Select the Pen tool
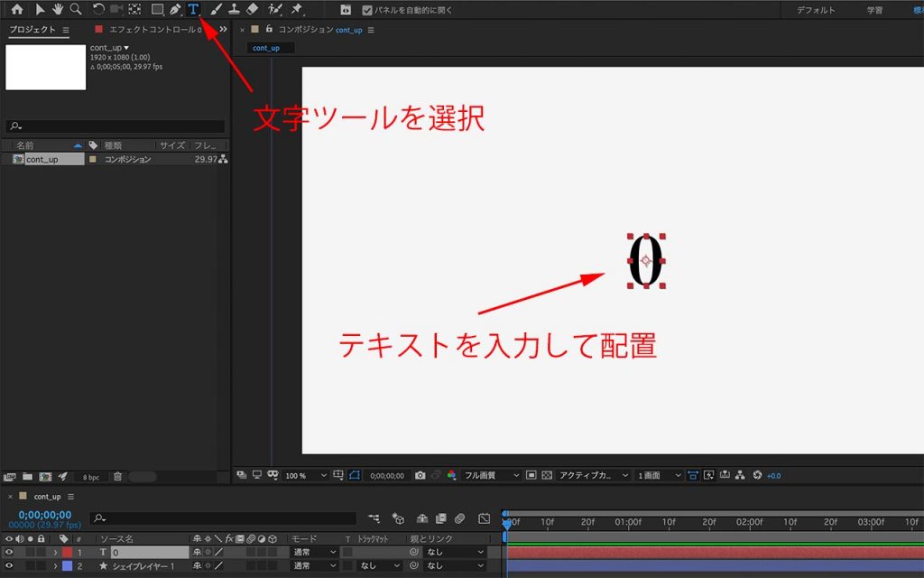Image resolution: width=924 pixels, height=578 pixels. (175, 9)
